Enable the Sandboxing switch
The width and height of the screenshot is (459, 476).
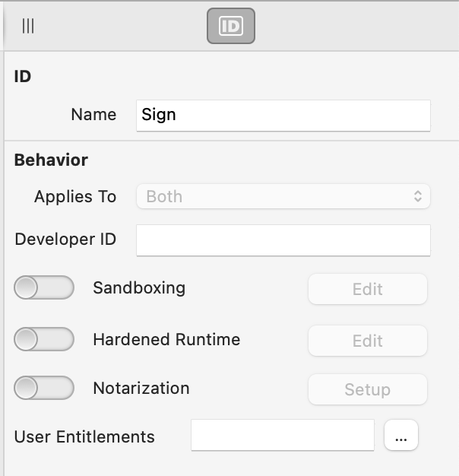44,287
